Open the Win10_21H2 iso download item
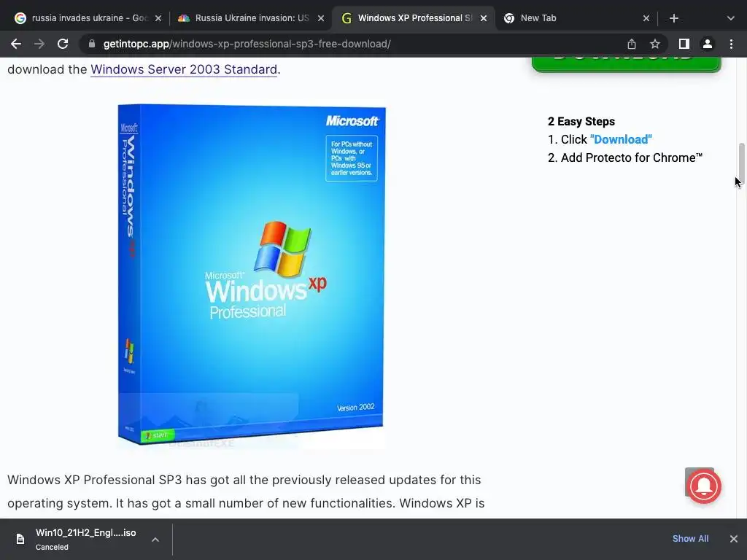 [86, 539]
